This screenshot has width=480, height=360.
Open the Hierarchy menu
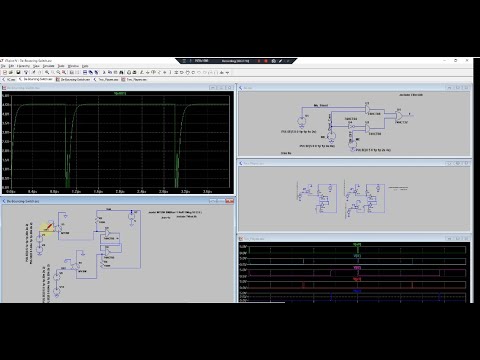click(x=23, y=66)
